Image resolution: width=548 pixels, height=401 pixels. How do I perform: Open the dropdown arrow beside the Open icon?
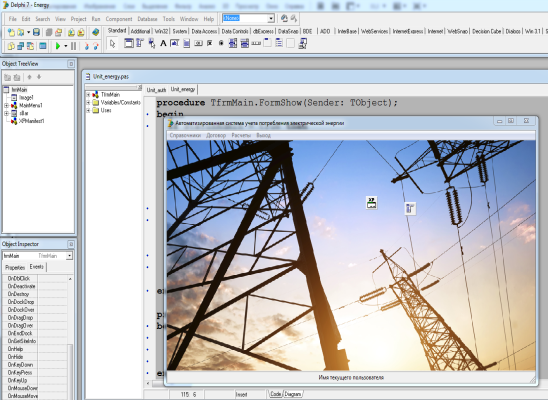(28, 33)
